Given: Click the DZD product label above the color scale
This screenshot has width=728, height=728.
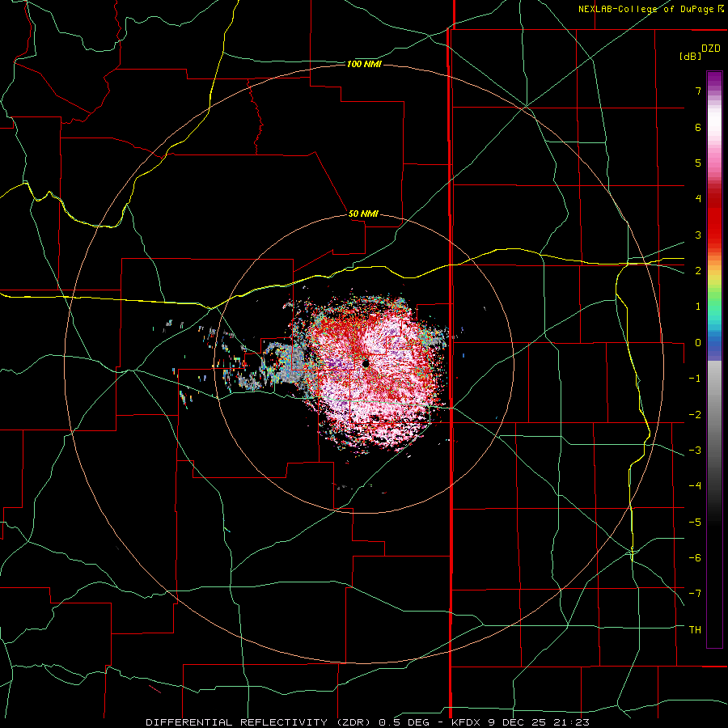Looking at the screenshot, I should pos(711,49).
